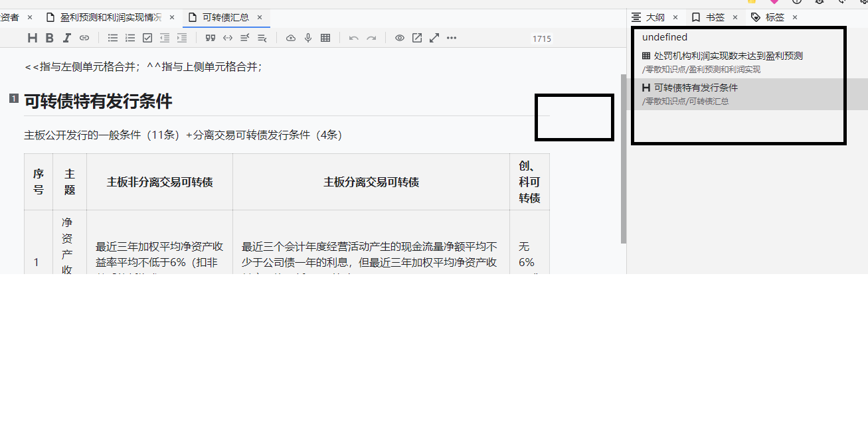The image size is (868, 430).
Task: Insert a hyperlink
Action: tap(84, 38)
